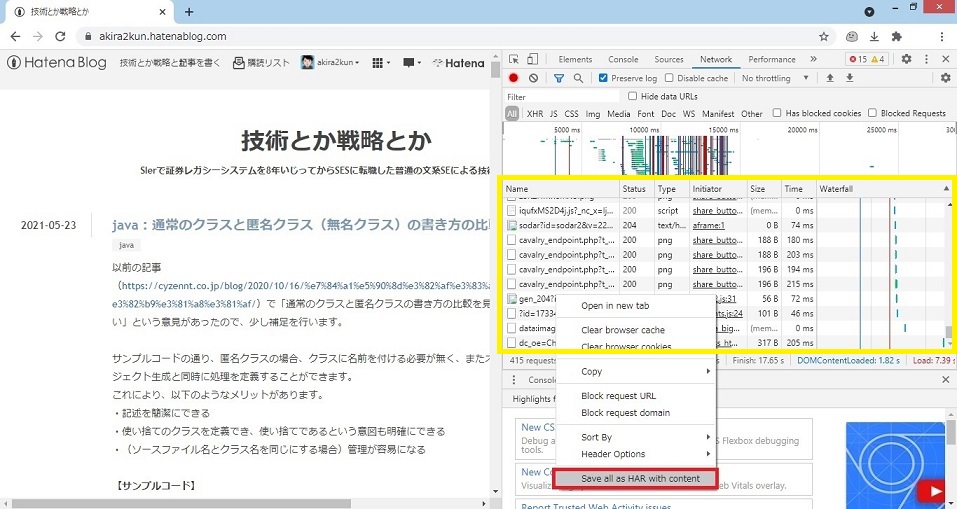Open the Chrome downloads arrow icon
Image resolution: width=957 pixels, height=509 pixels.
point(874,37)
